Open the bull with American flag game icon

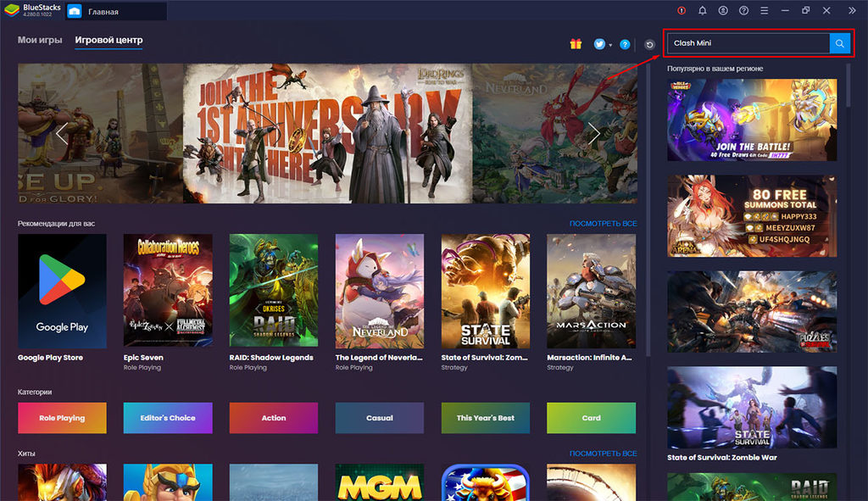[x=486, y=482]
